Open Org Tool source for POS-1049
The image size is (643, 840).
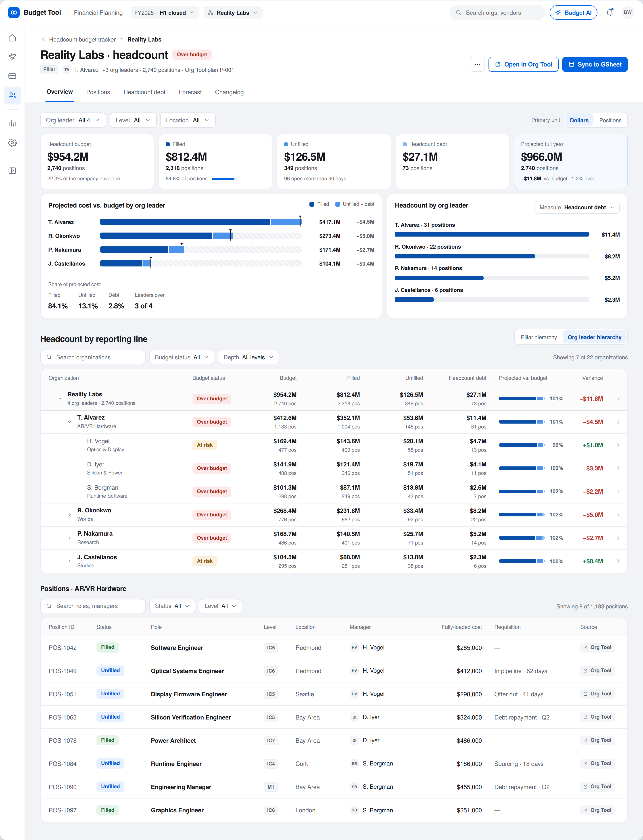[597, 671]
